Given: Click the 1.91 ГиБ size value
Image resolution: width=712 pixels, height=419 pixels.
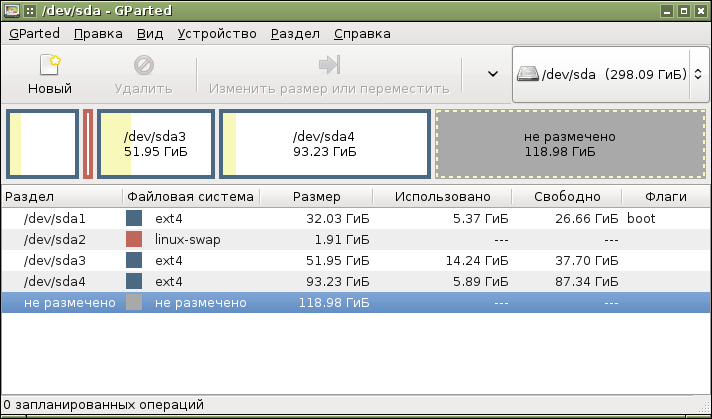Looking at the screenshot, I should pyautogui.click(x=341, y=240).
